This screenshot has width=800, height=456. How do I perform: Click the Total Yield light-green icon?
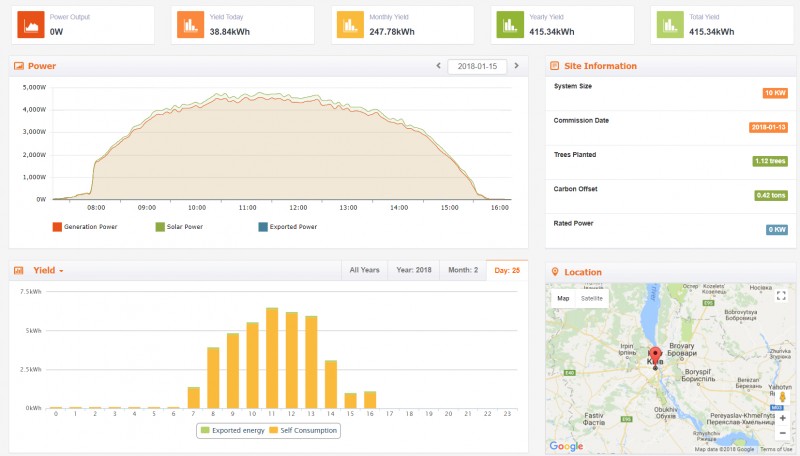coord(669,25)
